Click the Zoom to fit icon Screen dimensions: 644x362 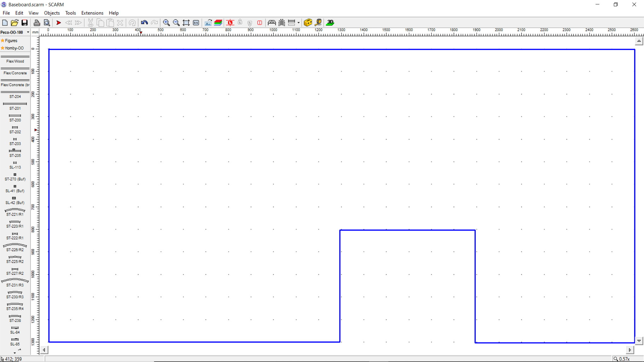coord(186,23)
